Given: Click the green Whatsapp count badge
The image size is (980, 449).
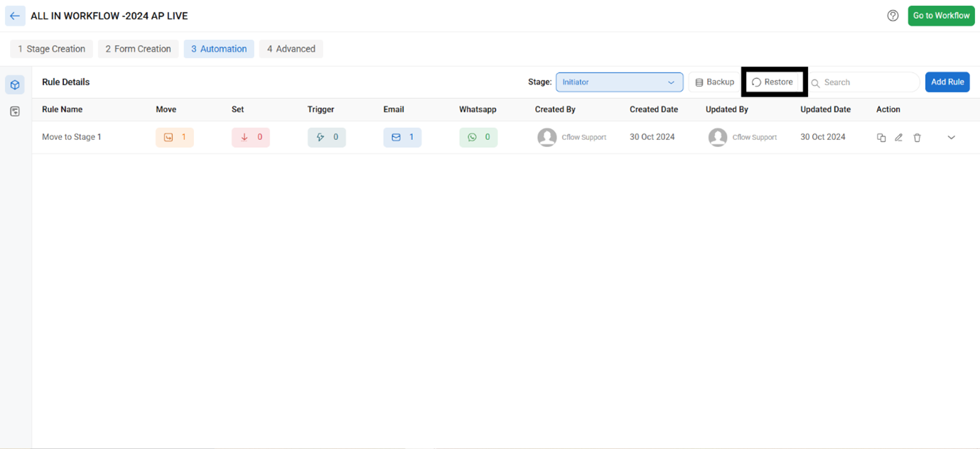Looking at the screenshot, I should point(478,137).
